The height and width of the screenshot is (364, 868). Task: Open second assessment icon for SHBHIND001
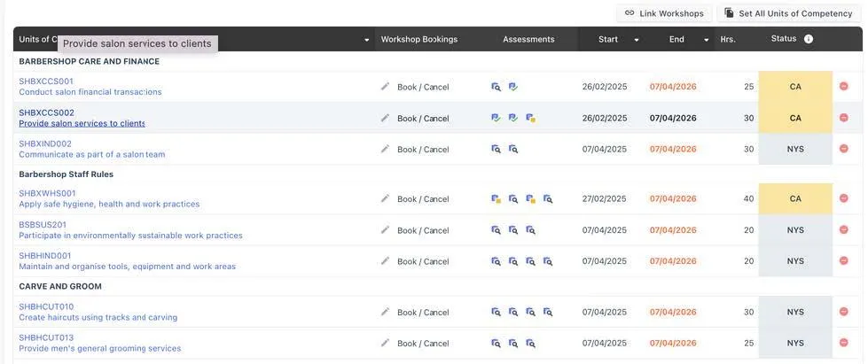coord(513,261)
